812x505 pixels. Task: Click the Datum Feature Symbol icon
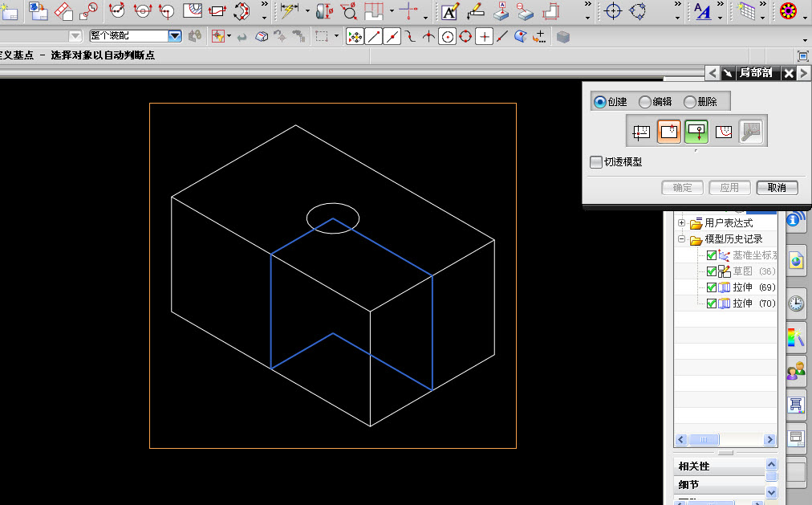501,11
